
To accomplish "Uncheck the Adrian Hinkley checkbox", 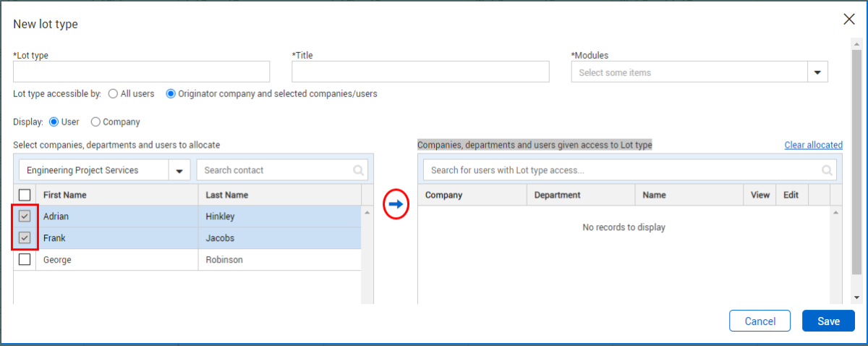I will pos(25,216).
